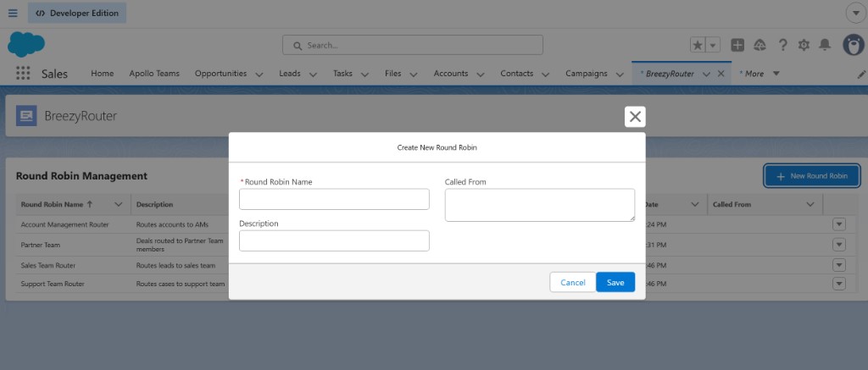Select the Account Management Router row name
This screenshot has width=868, height=370.
click(x=64, y=224)
